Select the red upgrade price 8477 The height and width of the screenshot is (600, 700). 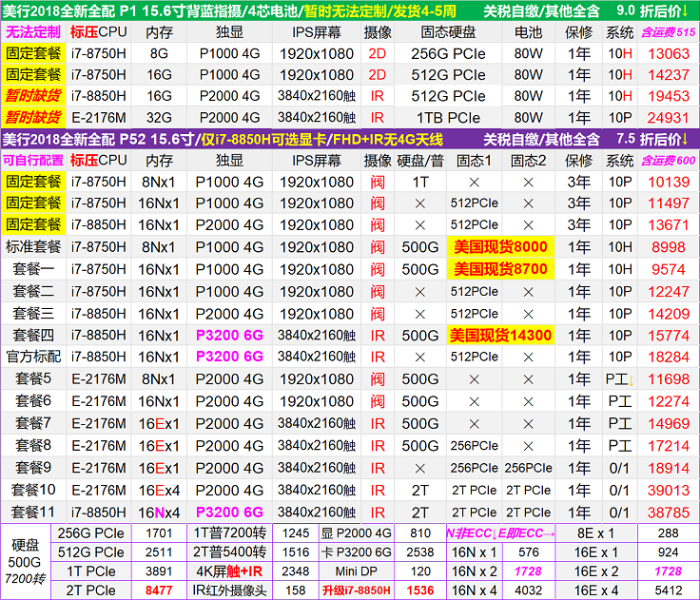(159, 590)
